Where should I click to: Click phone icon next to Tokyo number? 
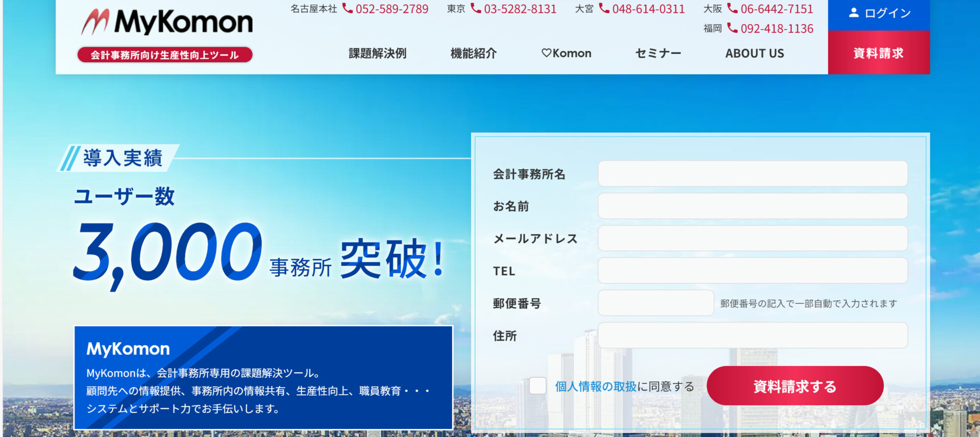coord(476,8)
